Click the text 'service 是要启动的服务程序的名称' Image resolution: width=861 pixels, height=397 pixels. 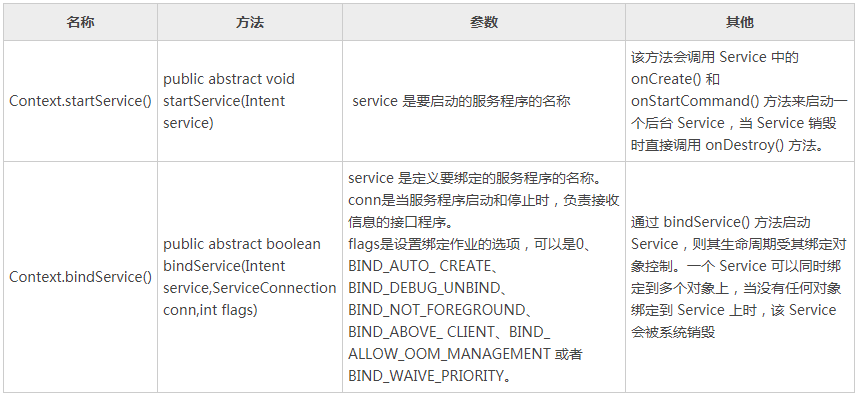pyautogui.click(x=461, y=101)
